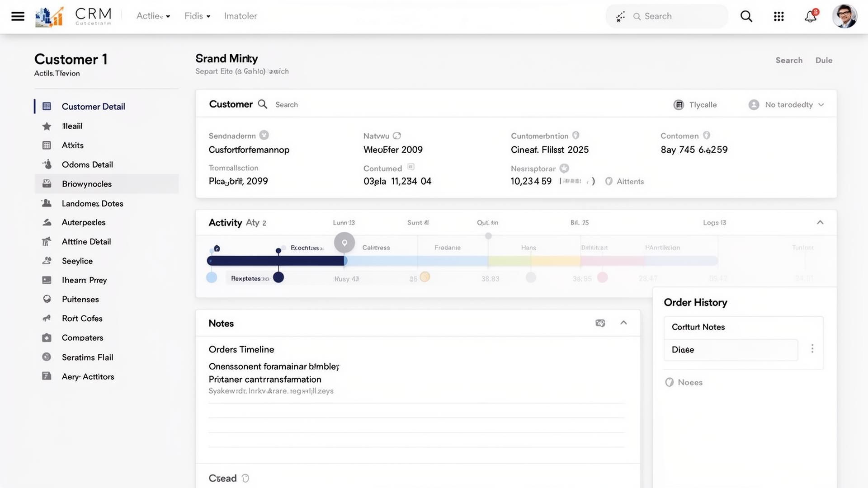868x488 pixels.
Task: Collapse the Activity panel chevron
Action: click(x=820, y=222)
